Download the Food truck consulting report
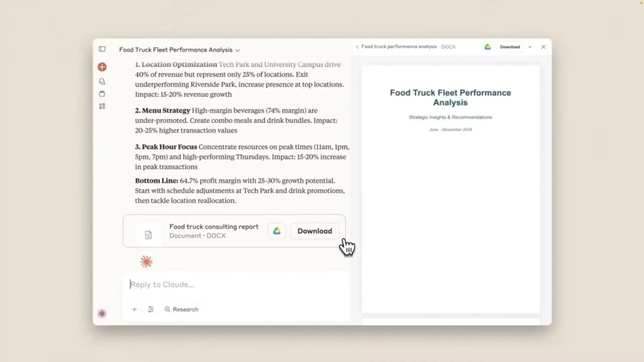The image size is (644, 362). click(x=314, y=231)
